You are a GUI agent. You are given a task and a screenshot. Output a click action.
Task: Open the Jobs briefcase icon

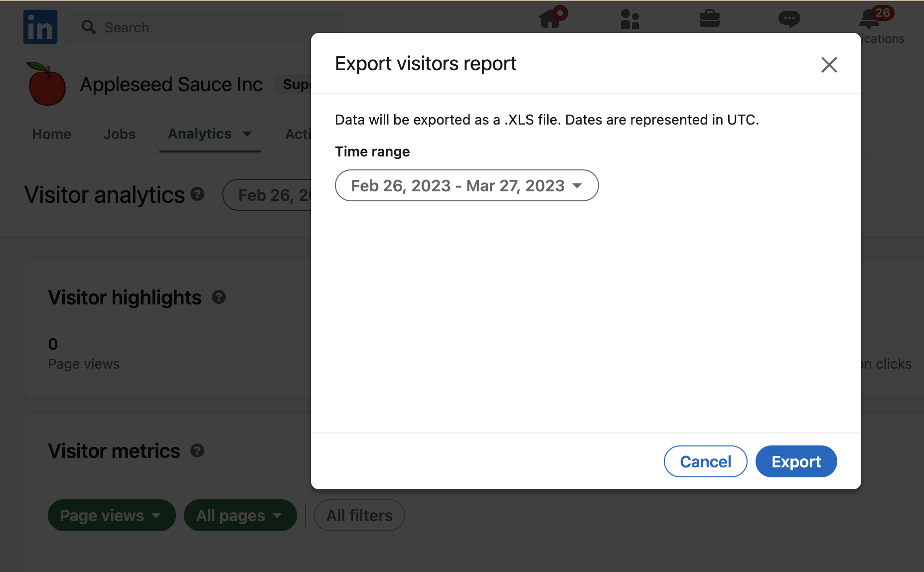click(710, 19)
